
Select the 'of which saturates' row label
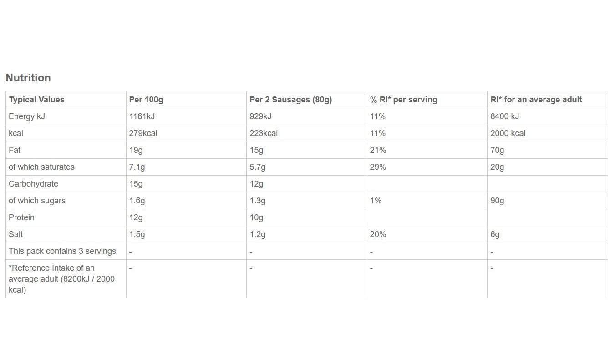(41, 167)
